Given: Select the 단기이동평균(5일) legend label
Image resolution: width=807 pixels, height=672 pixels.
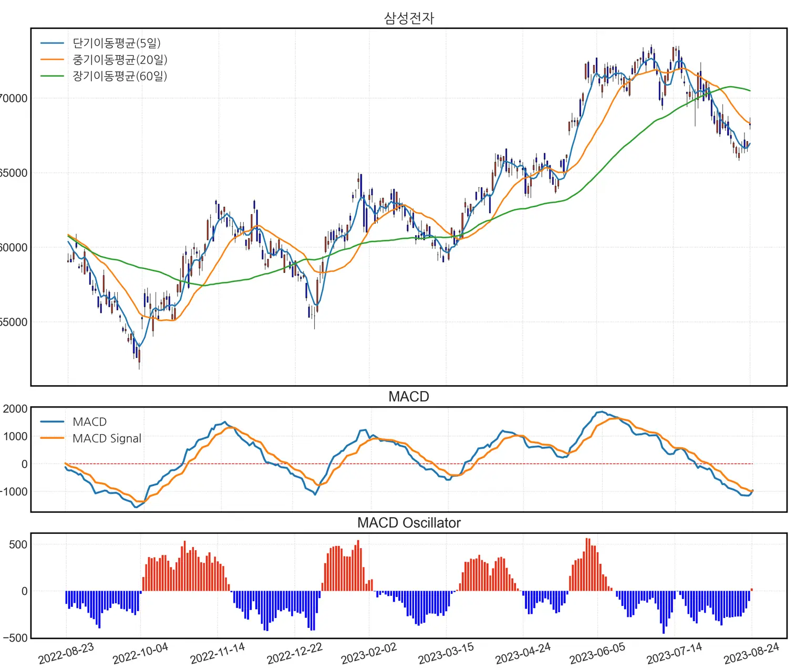Looking at the screenshot, I should pyautogui.click(x=117, y=43).
